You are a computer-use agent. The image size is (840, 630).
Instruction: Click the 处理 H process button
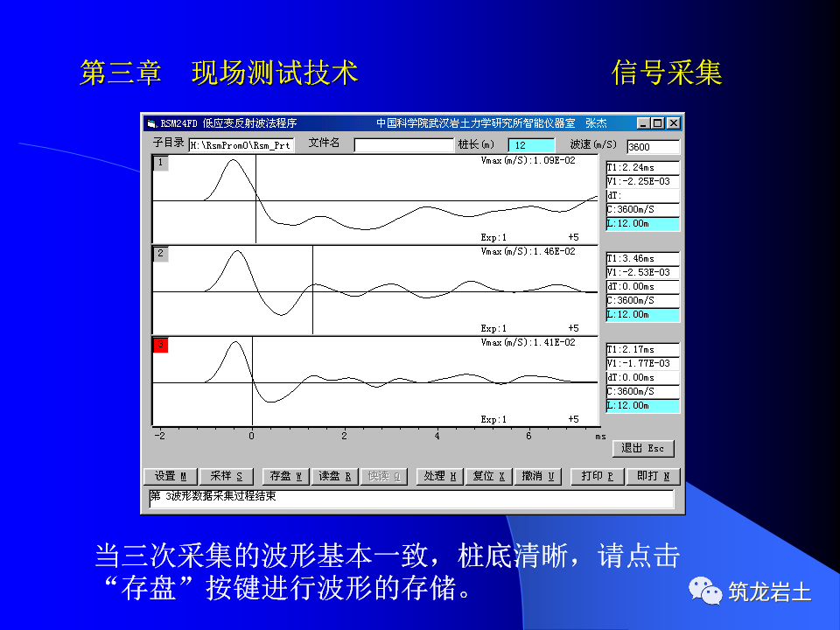(x=440, y=476)
